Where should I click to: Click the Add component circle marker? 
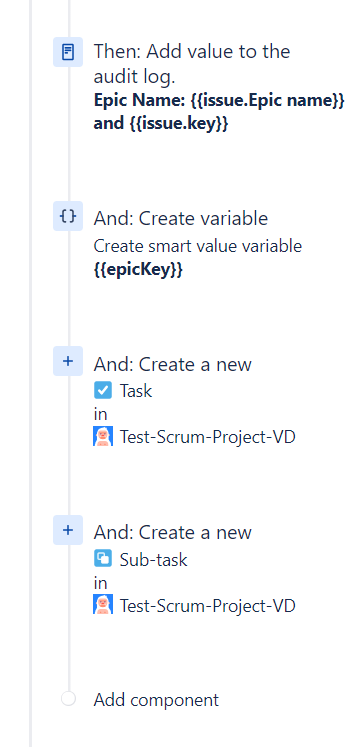pos(69,699)
